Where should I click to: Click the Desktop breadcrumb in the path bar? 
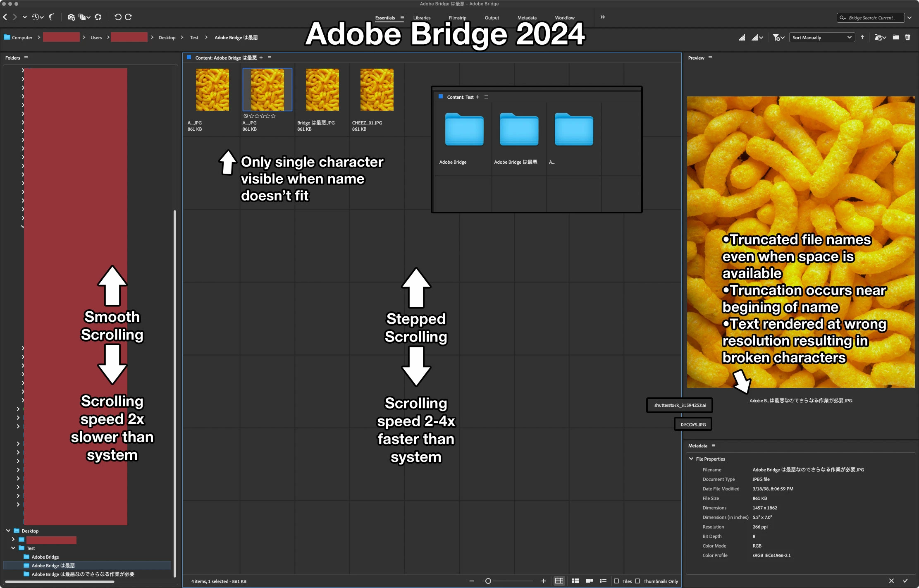pos(167,38)
